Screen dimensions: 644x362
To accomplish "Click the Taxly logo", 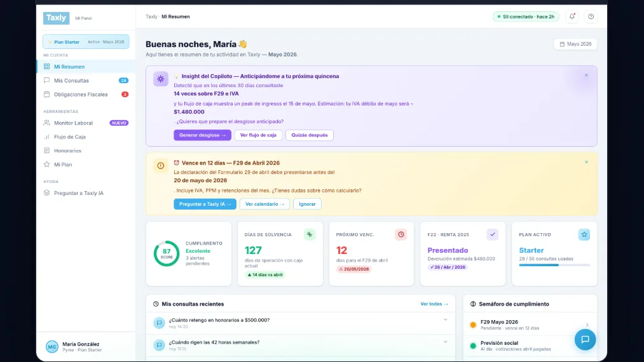I will pyautogui.click(x=57, y=18).
